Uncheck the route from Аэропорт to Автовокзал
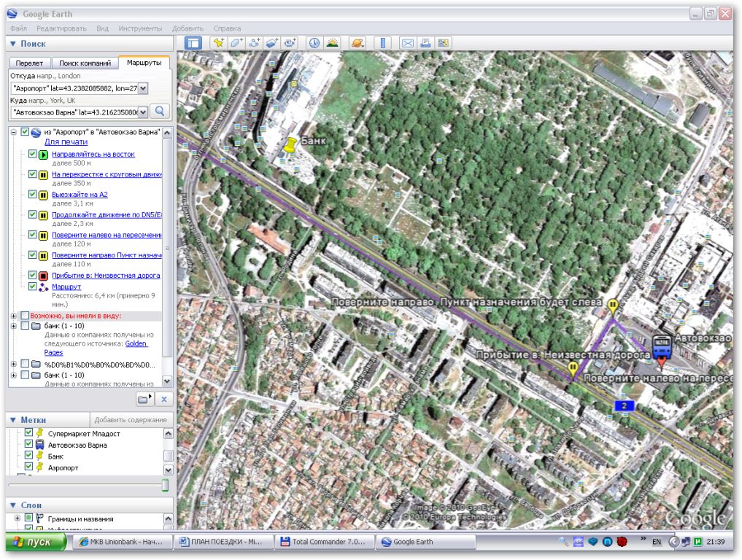Viewport: 742px width, 560px height. click(x=25, y=132)
